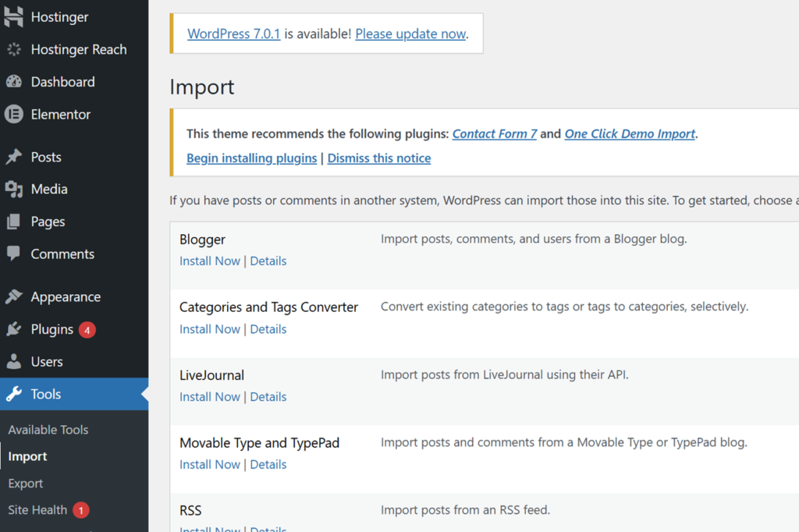Viewport: 799px width, 532px height.
Task: Click Please update now link
Action: click(x=410, y=34)
